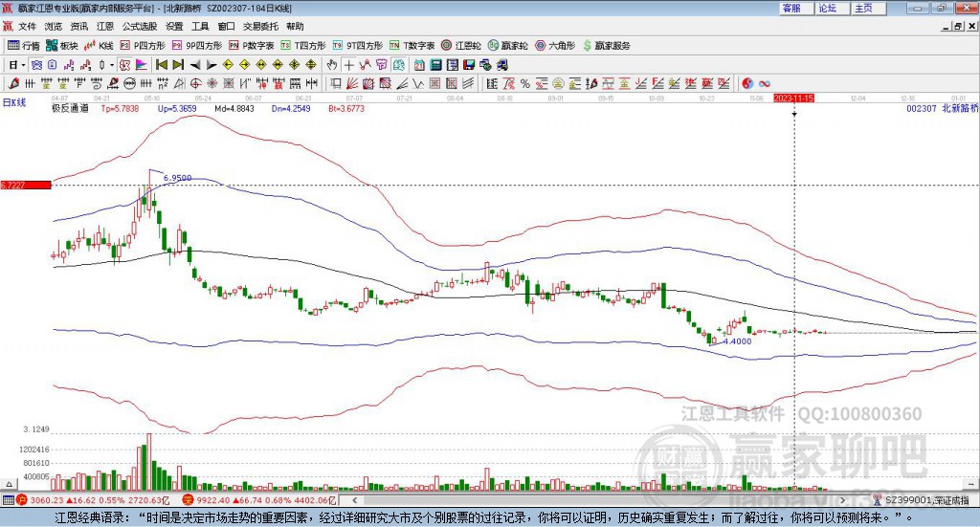This screenshot has height=527, width=980.
Task: Open the 9T四方形 tool
Action: (x=358, y=46)
